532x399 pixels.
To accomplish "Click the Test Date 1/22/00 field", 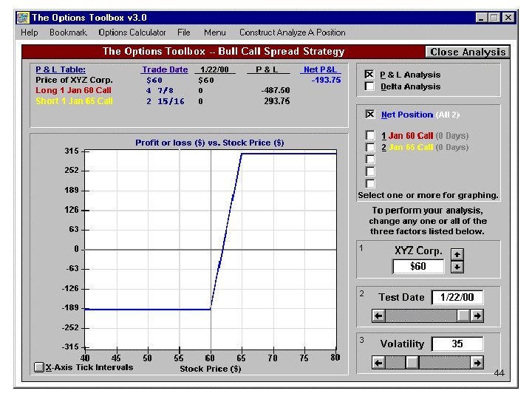I will click(457, 298).
